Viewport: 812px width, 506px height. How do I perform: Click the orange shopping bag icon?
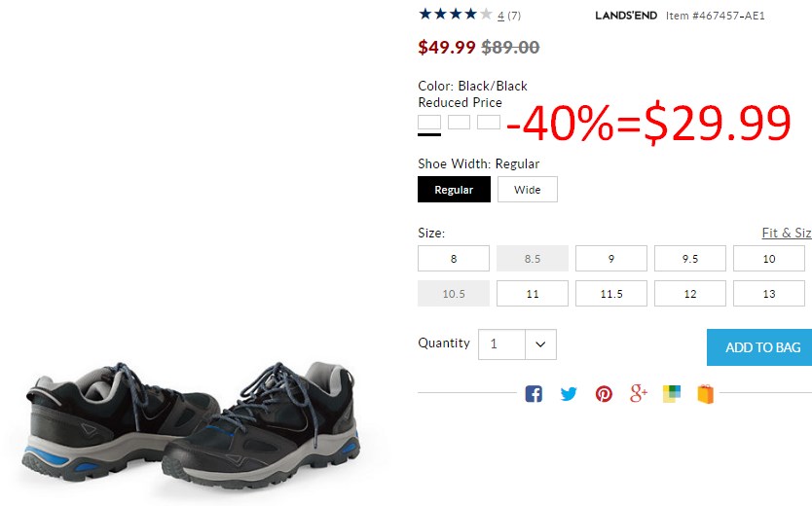coord(705,394)
